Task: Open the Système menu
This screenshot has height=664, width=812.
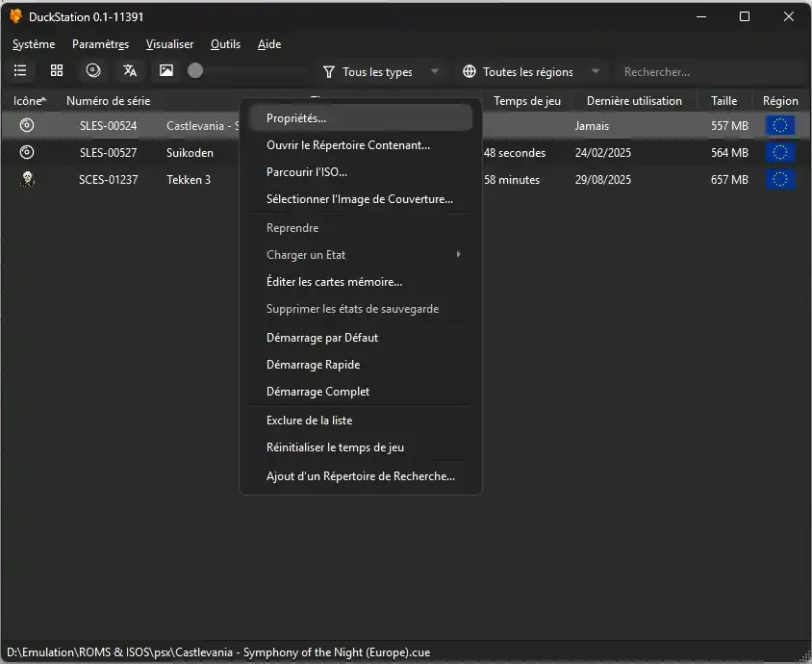Action: (x=34, y=44)
